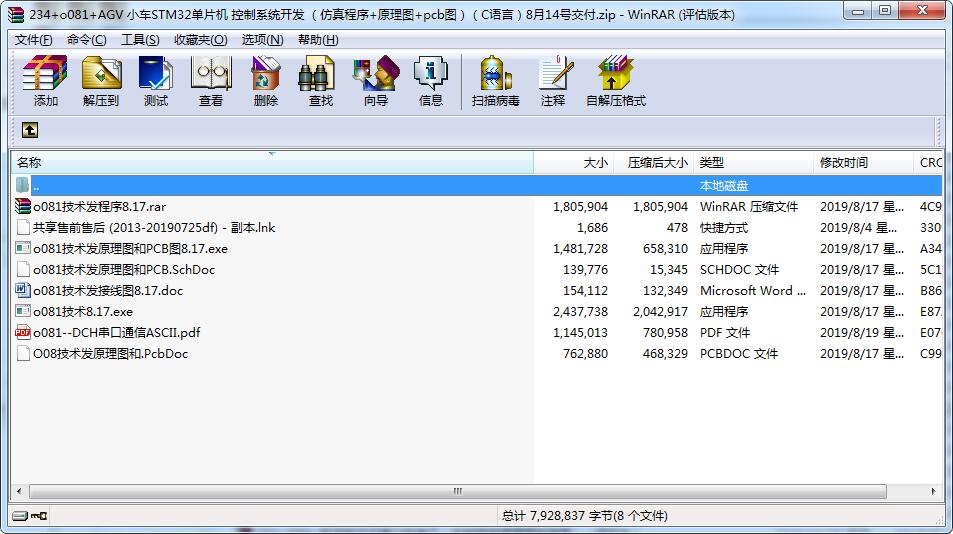Open the 文件(F) menu
Screen dimensions: 953x534
(33, 39)
